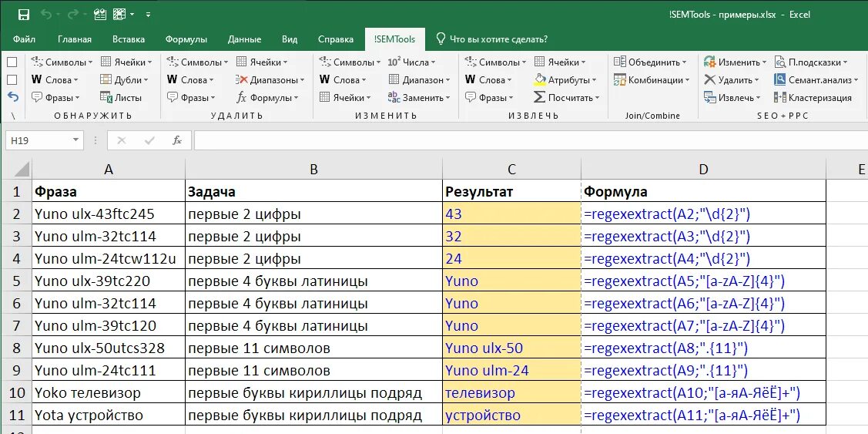Open Фразы menu in УДАЛИТЬ group
The height and width of the screenshot is (434, 868).
[x=191, y=98]
